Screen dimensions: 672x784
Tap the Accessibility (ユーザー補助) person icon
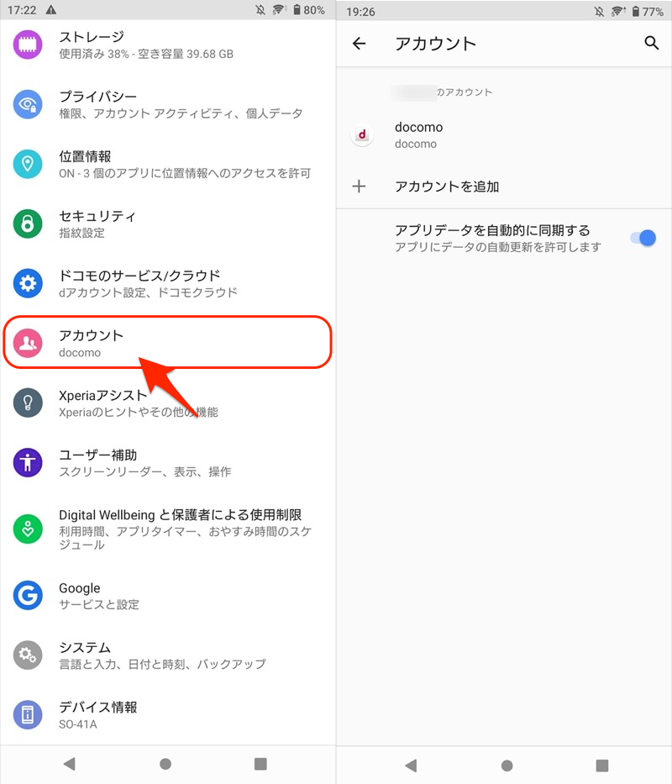28,462
